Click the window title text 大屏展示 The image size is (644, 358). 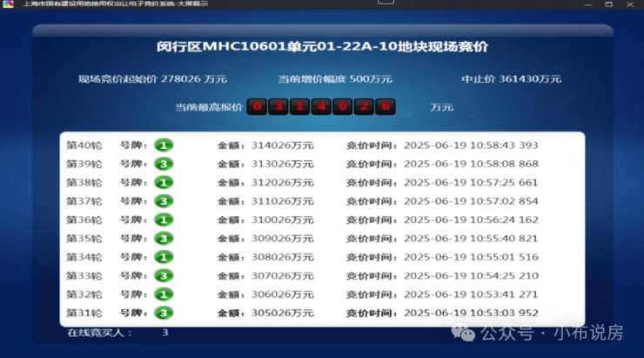tap(194, 3)
